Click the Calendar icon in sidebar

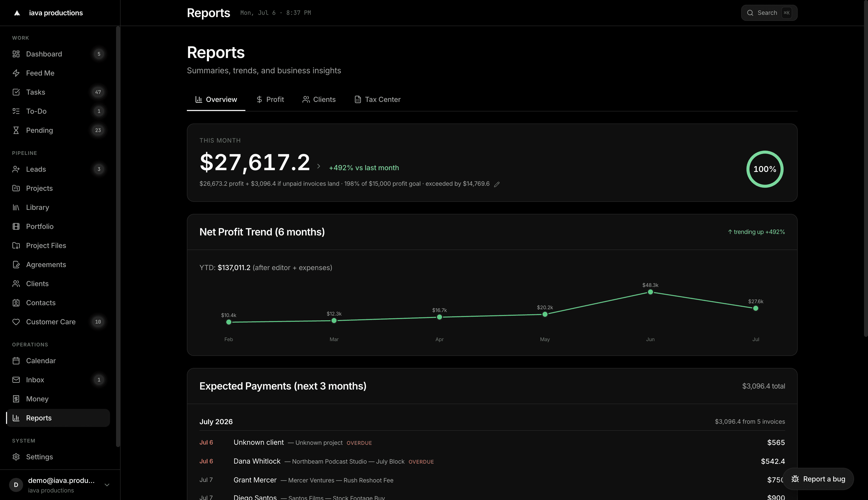click(16, 361)
